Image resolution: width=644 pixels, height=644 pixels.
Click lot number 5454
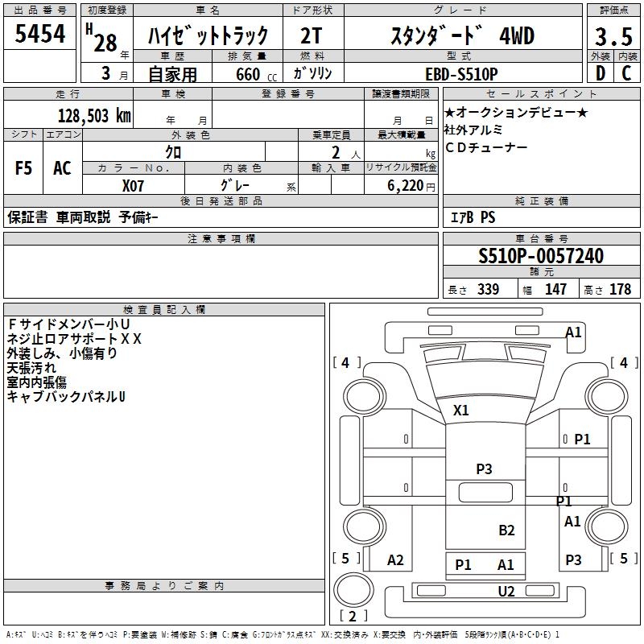41,36
